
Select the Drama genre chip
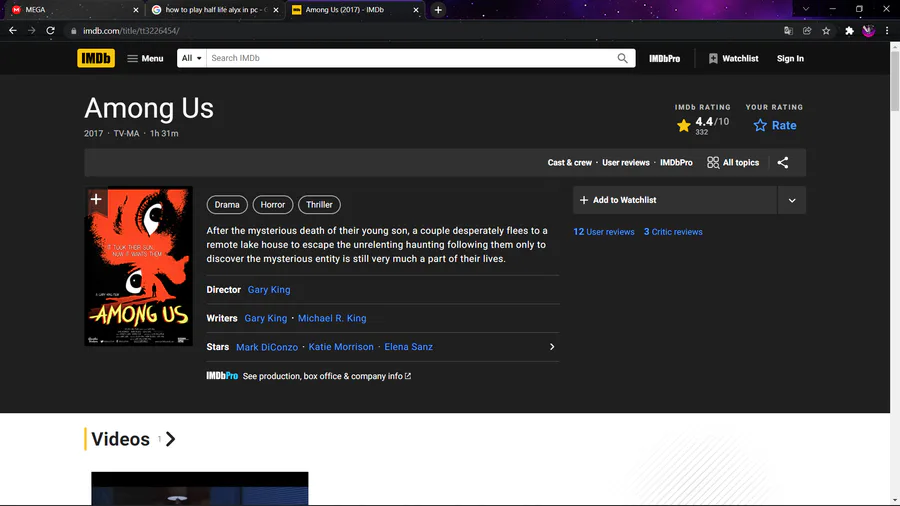[227, 205]
